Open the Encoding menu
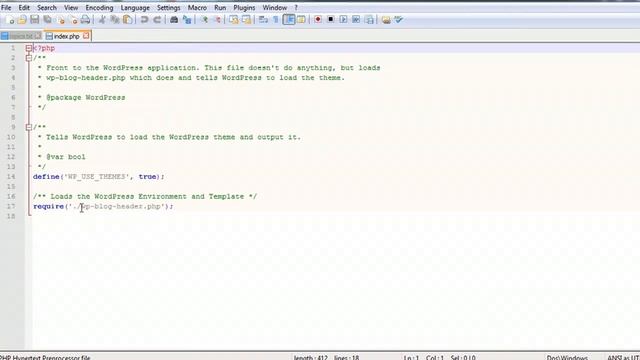Screen dimensions: 640x360 click(x=99, y=8)
